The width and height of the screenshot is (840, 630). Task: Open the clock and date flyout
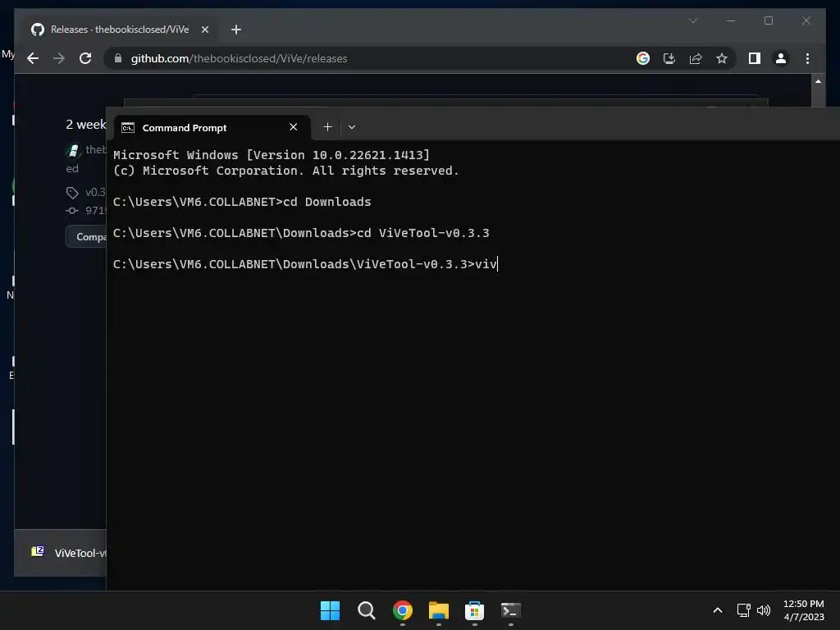click(x=804, y=610)
